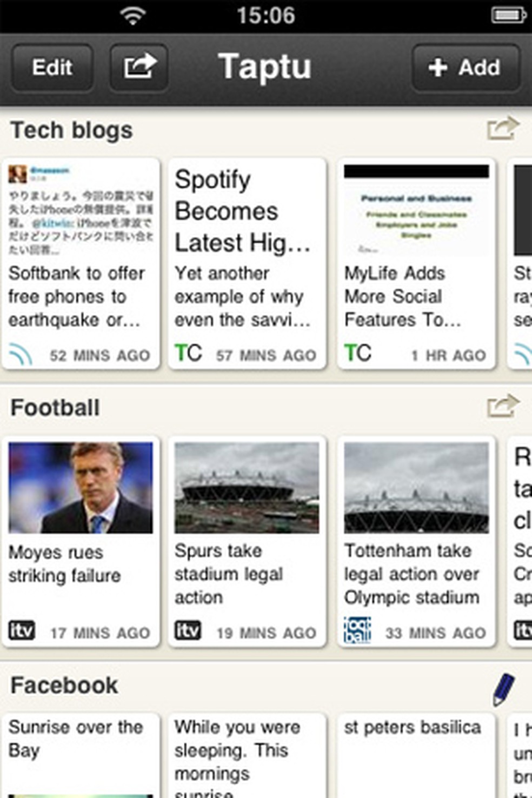Open 'Sunrise over the Bay' post

[76, 738]
